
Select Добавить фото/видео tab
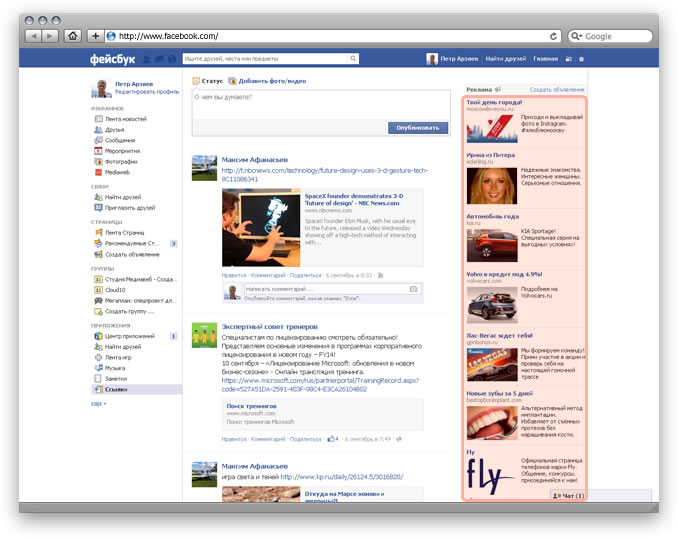pos(267,81)
